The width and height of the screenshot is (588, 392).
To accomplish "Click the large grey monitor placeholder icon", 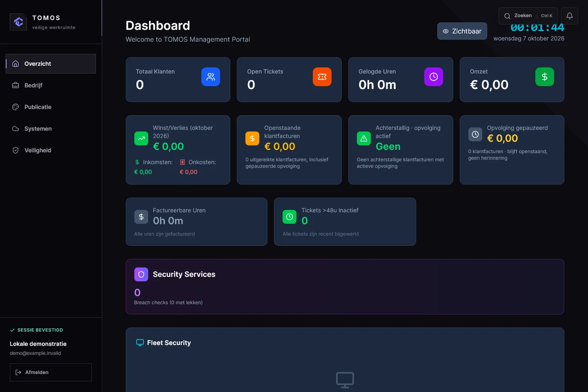I will [345, 380].
